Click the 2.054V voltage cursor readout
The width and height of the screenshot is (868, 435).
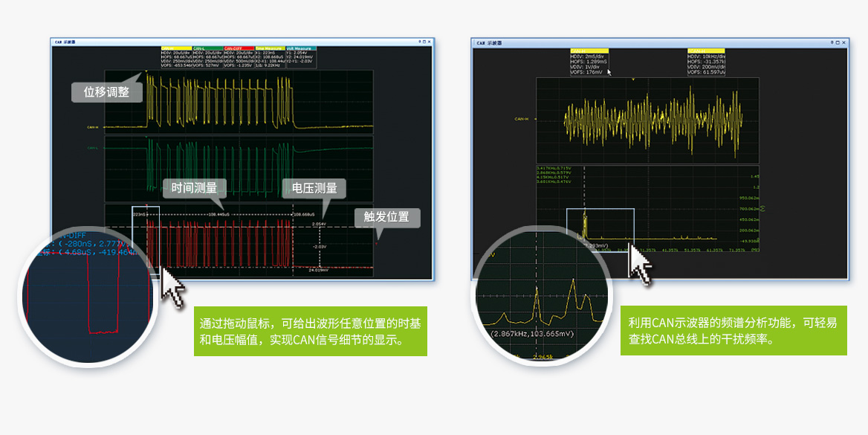pyautogui.click(x=319, y=223)
